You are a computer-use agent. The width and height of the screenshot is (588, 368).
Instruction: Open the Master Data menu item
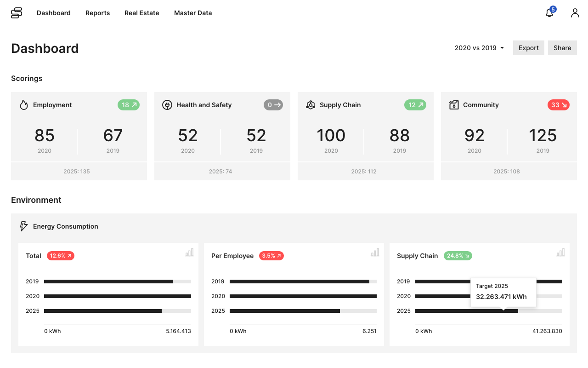[x=193, y=13]
